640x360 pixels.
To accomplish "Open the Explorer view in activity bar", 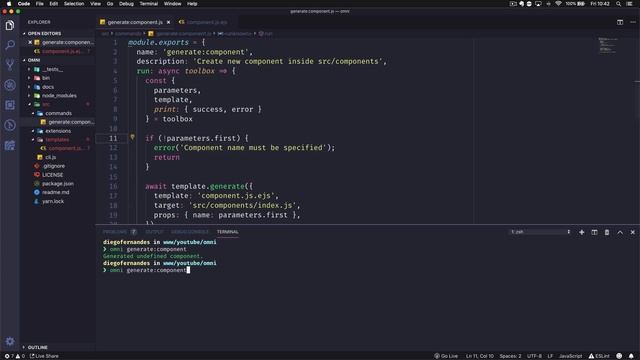I will pyautogui.click(x=10, y=25).
